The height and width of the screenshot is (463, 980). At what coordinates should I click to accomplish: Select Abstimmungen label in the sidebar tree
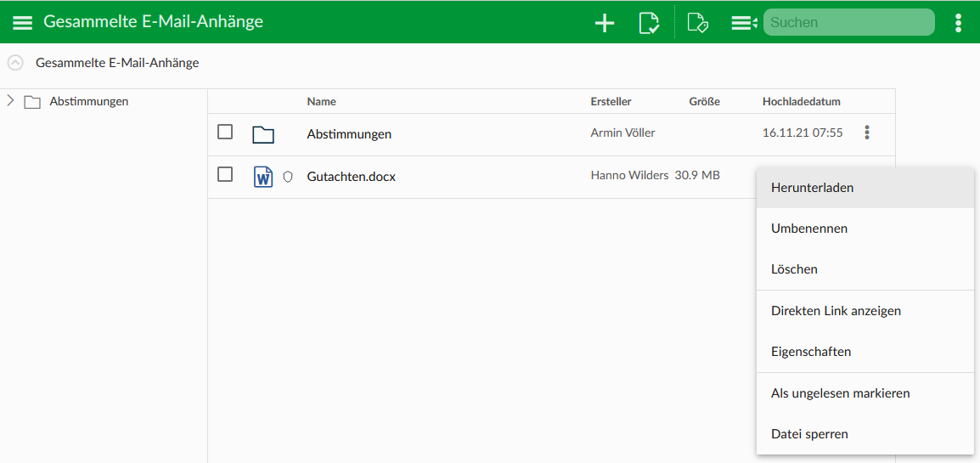(89, 101)
